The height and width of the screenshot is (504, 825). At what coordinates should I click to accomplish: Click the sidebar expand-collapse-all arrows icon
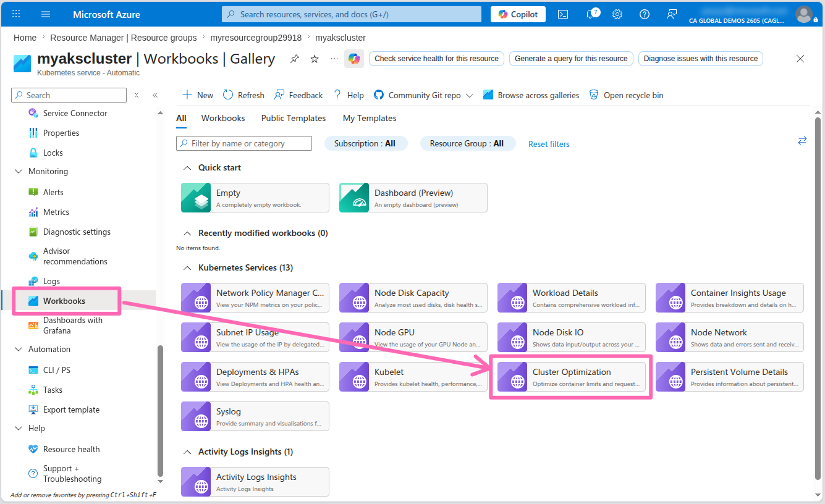click(x=137, y=95)
